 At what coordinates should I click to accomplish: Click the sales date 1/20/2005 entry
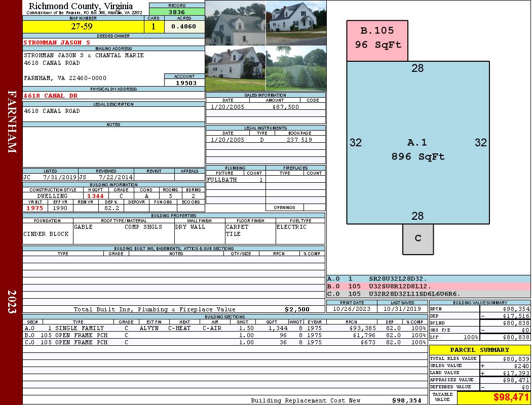(x=227, y=107)
